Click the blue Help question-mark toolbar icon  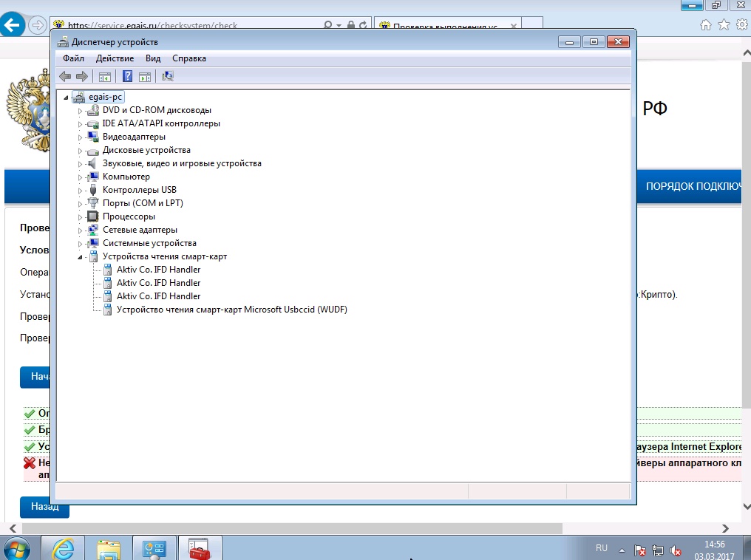tap(127, 76)
